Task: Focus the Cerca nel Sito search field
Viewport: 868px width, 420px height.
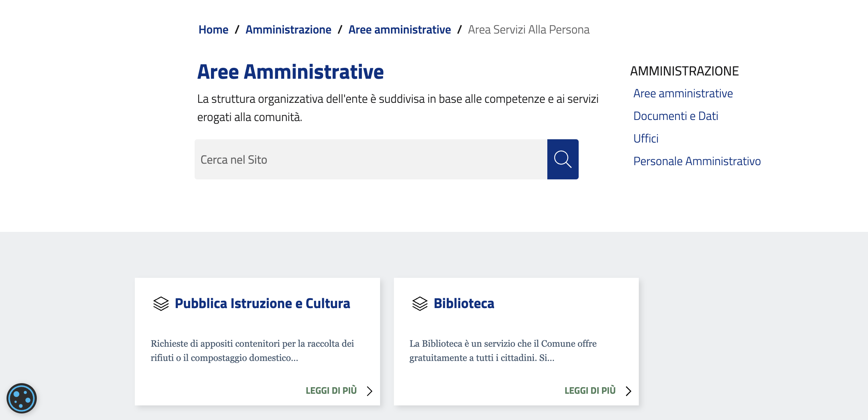Action: pos(371,159)
